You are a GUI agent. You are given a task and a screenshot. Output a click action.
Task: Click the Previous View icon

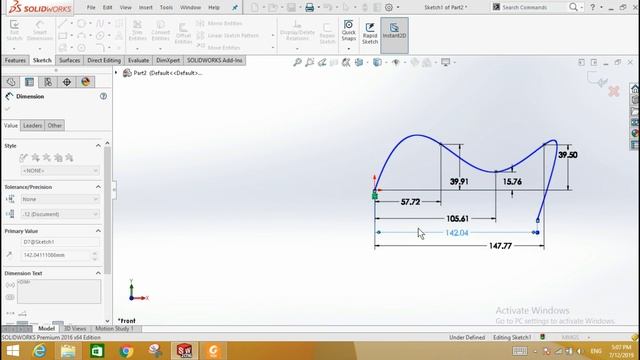[x=322, y=62]
